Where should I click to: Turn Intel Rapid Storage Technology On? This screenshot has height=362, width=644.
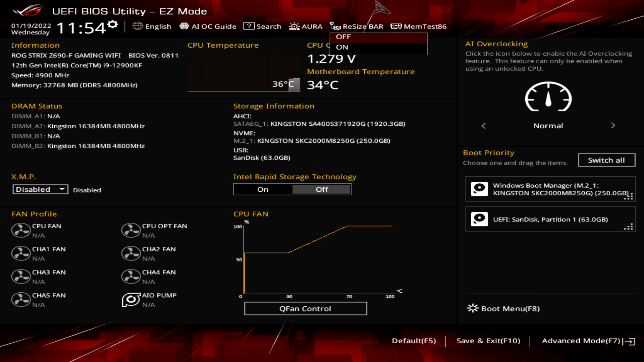point(263,189)
